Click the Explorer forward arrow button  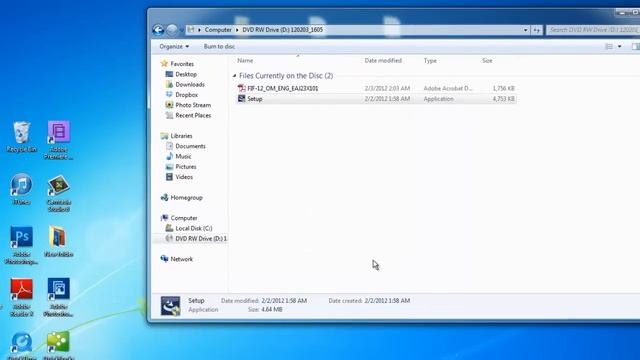coord(172,30)
